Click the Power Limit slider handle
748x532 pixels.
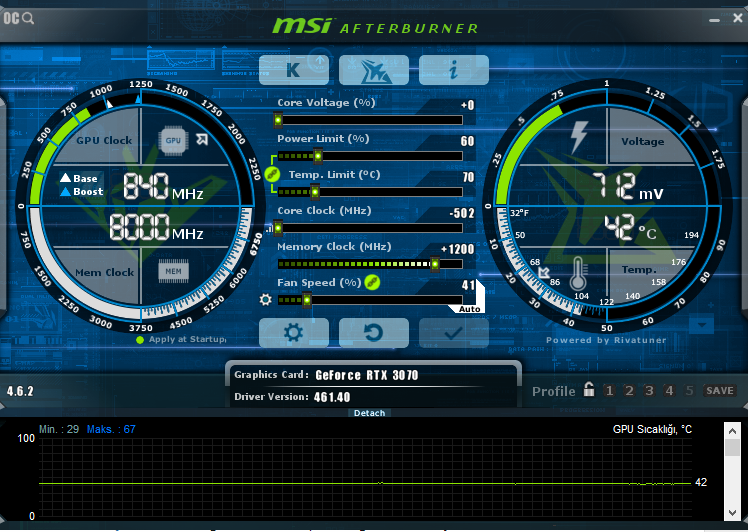pyautogui.click(x=318, y=156)
